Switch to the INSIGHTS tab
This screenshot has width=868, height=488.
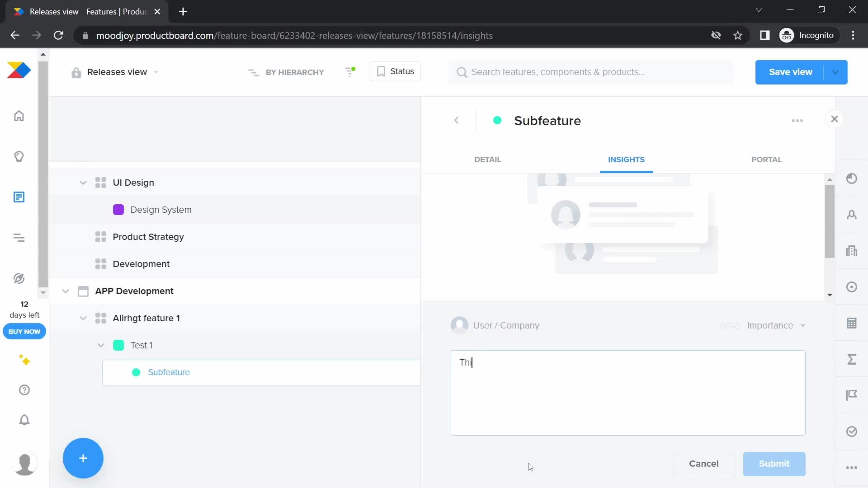point(626,160)
